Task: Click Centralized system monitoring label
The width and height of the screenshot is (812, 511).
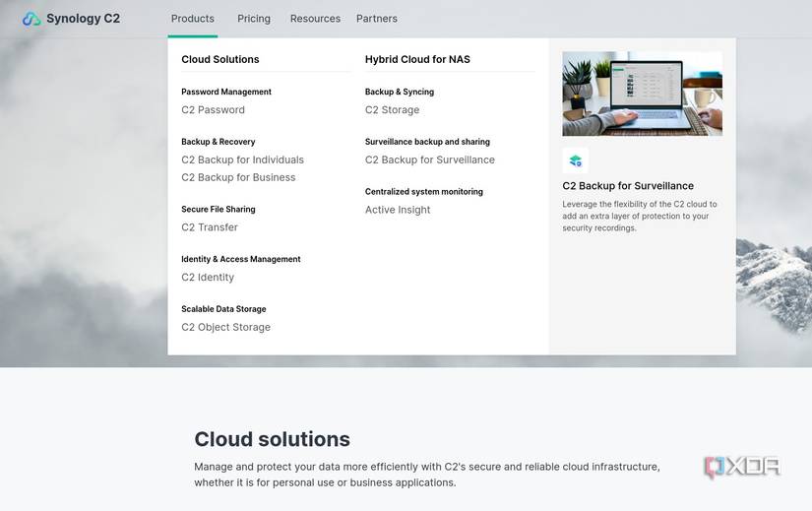Action: point(424,192)
